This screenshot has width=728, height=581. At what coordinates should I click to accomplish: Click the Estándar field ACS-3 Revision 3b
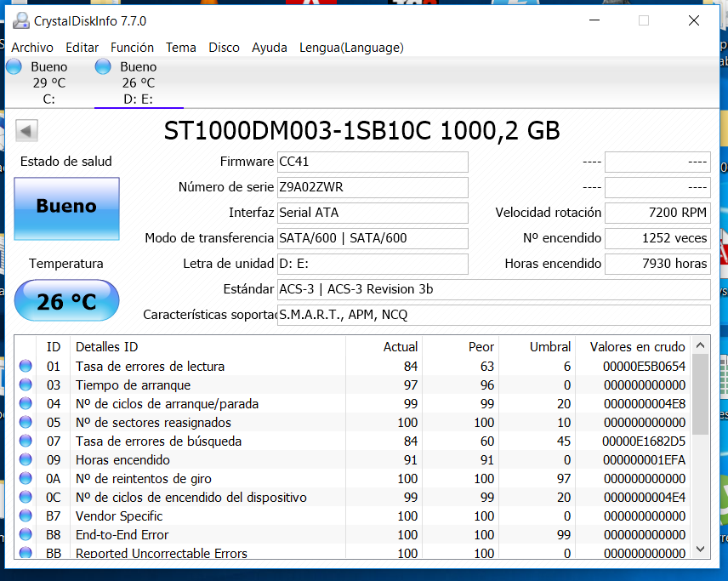pos(494,289)
